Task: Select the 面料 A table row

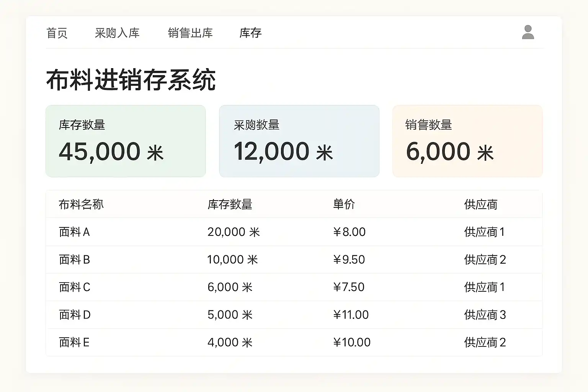Action: click(x=74, y=232)
